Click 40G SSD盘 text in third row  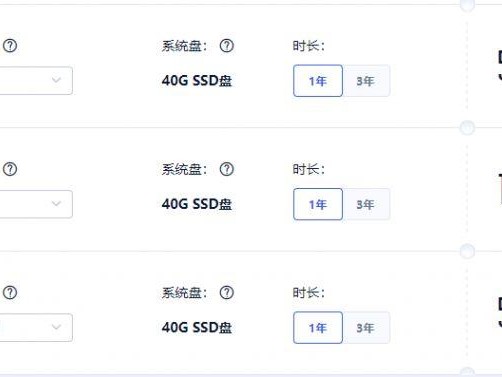point(197,327)
